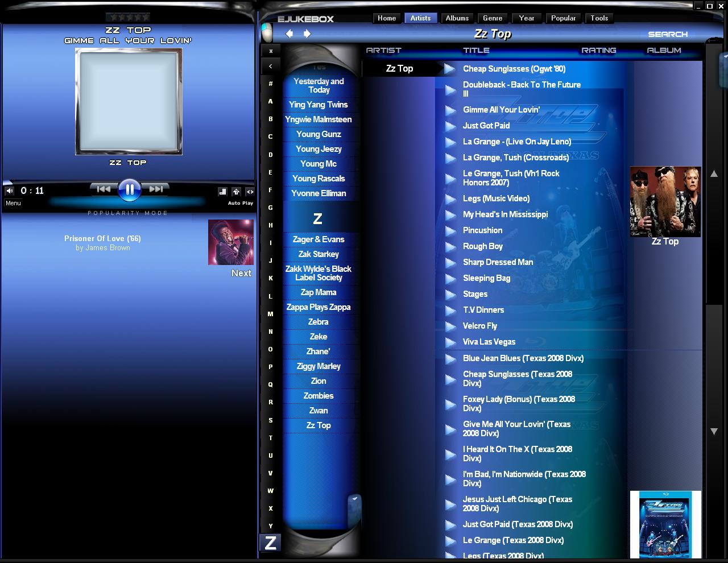Play Stages arrow icon
Image resolution: width=728 pixels, height=563 pixels.
450,295
